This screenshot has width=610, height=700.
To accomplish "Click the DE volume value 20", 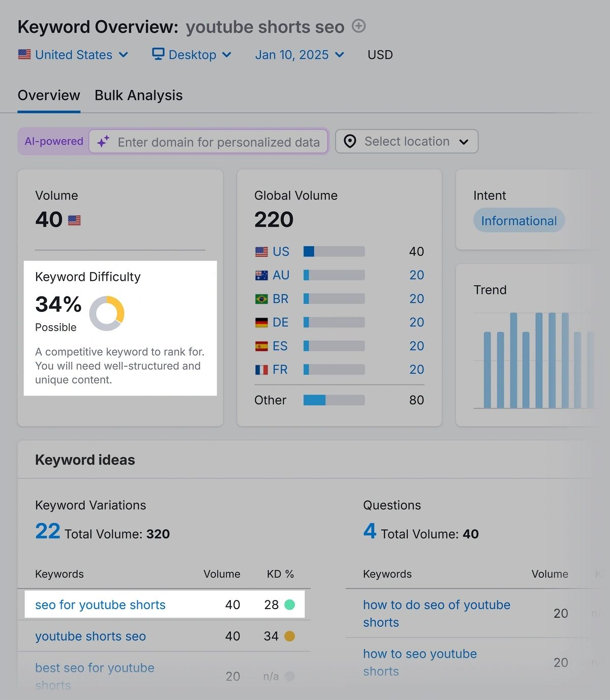I will (x=417, y=323).
